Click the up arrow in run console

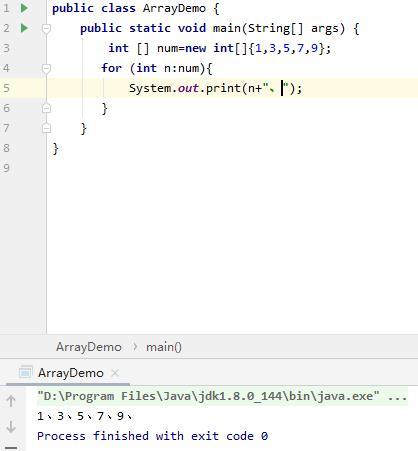coord(11,401)
